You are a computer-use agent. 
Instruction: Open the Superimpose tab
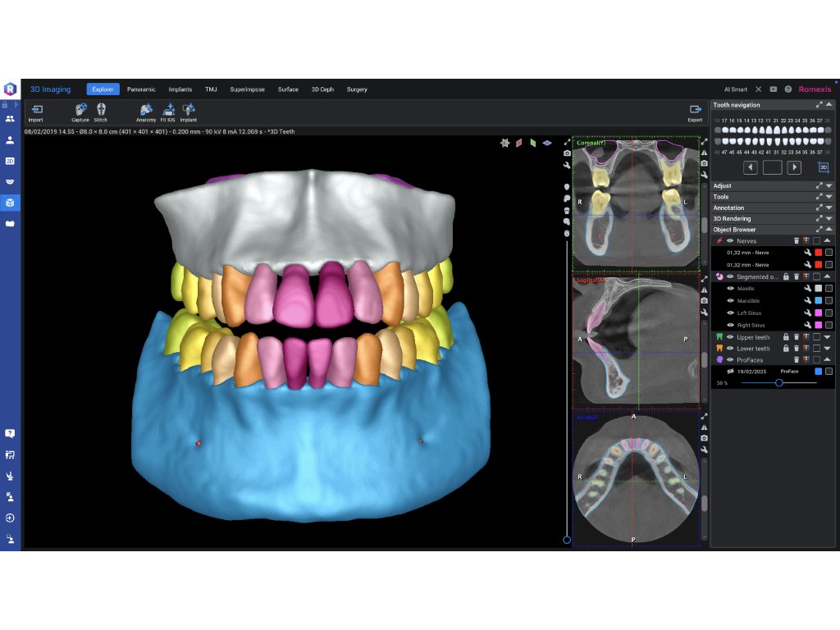point(247,89)
